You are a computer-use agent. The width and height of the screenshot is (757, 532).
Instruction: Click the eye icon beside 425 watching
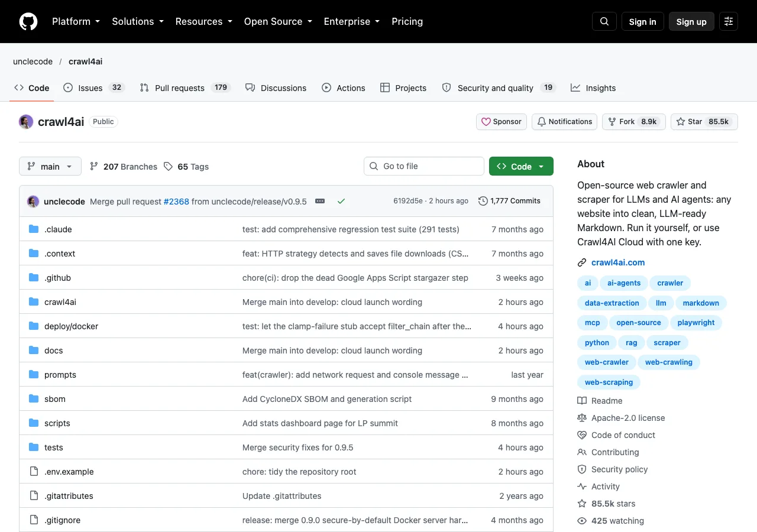[x=582, y=521]
